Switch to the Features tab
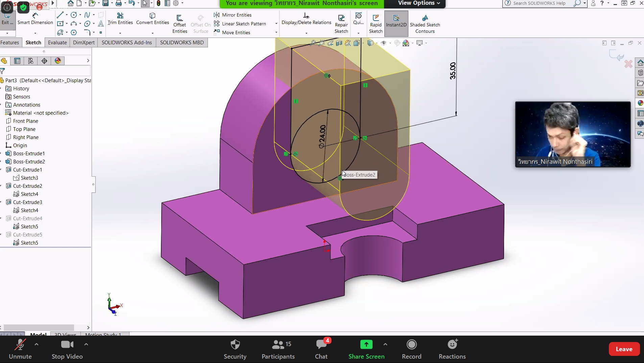Image resolution: width=644 pixels, height=363 pixels. 10,43
